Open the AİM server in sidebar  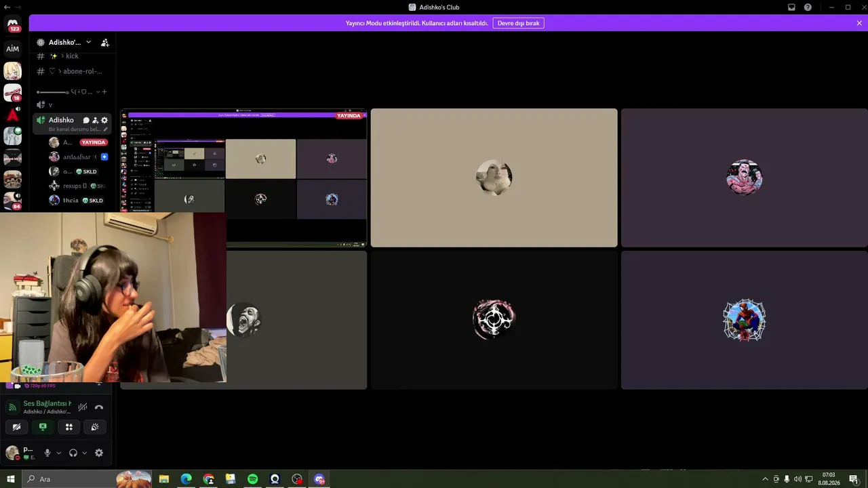click(x=13, y=49)
